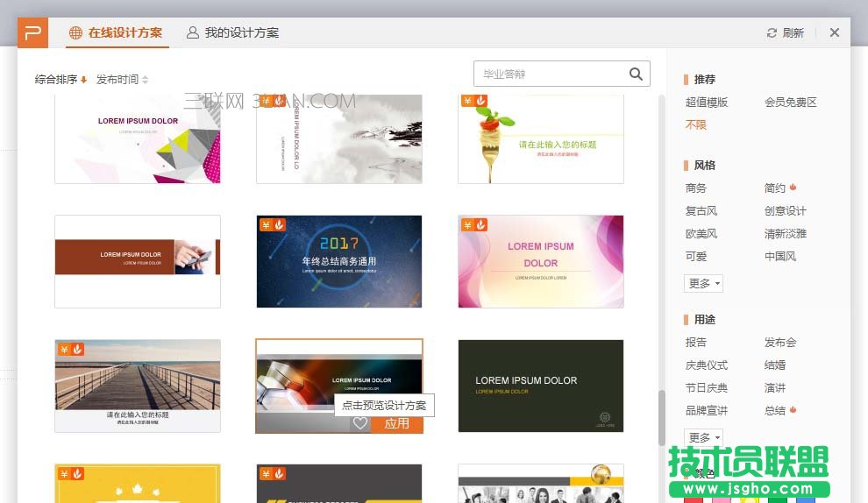Click the template list vertical scrollbar thumb
Screen dimensions: 868x503
661,418
